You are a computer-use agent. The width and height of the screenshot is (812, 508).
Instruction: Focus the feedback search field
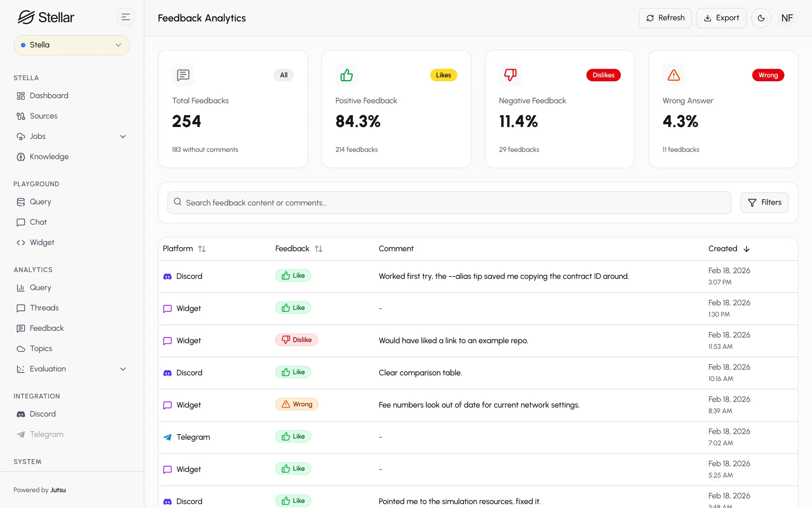[449, 203]
